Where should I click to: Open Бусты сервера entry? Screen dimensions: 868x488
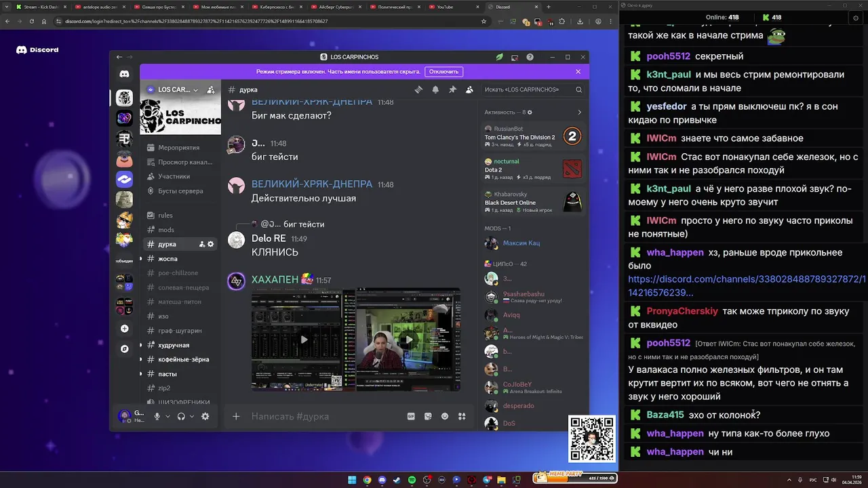click(x=180, y=191)
